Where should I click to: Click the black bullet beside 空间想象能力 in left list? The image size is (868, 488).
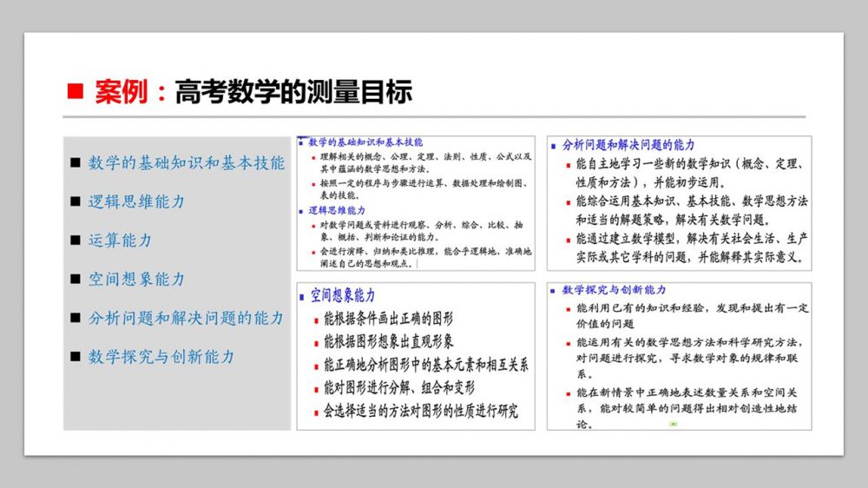(76, 279)
